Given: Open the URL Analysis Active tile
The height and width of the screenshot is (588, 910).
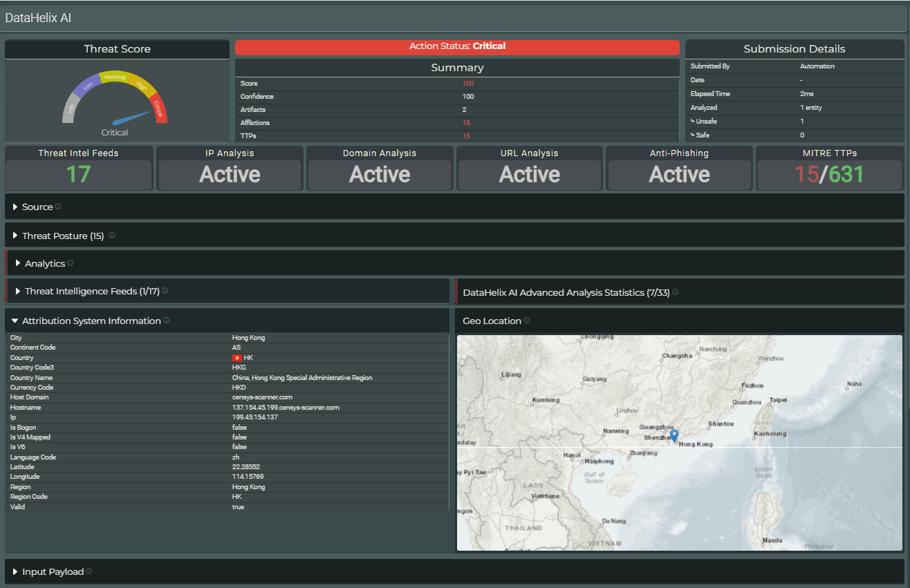Looking at the screenshot, I should coord(530,168).
